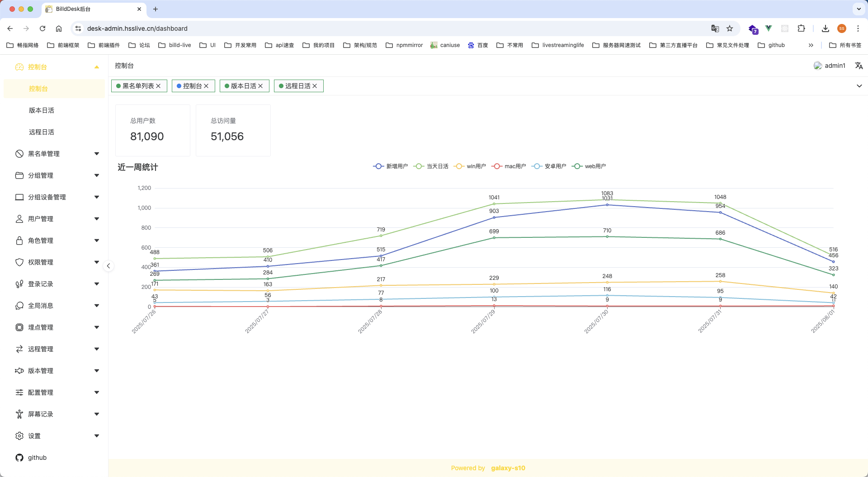
Task: Open the tabs dropdown chevron at right
Action: [x=859, y=86]
